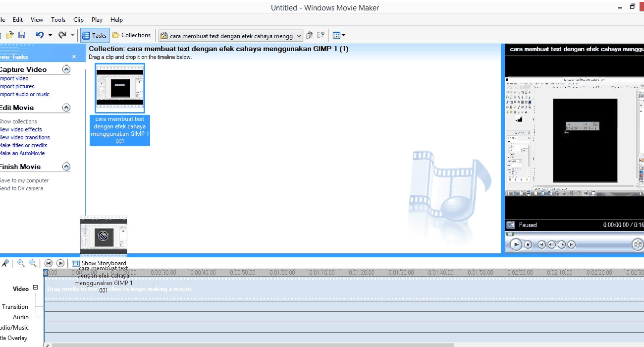Open the Clip menu
Viewport: 644px width, 347px height.
[78, 20]
